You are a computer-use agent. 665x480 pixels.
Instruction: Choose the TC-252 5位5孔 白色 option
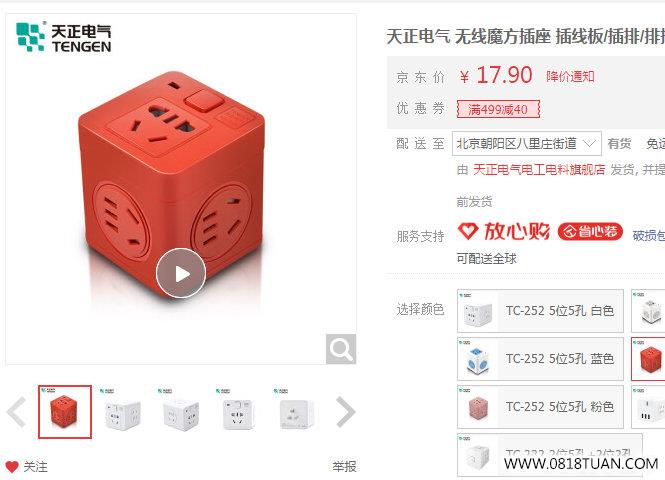coord(540,311)
